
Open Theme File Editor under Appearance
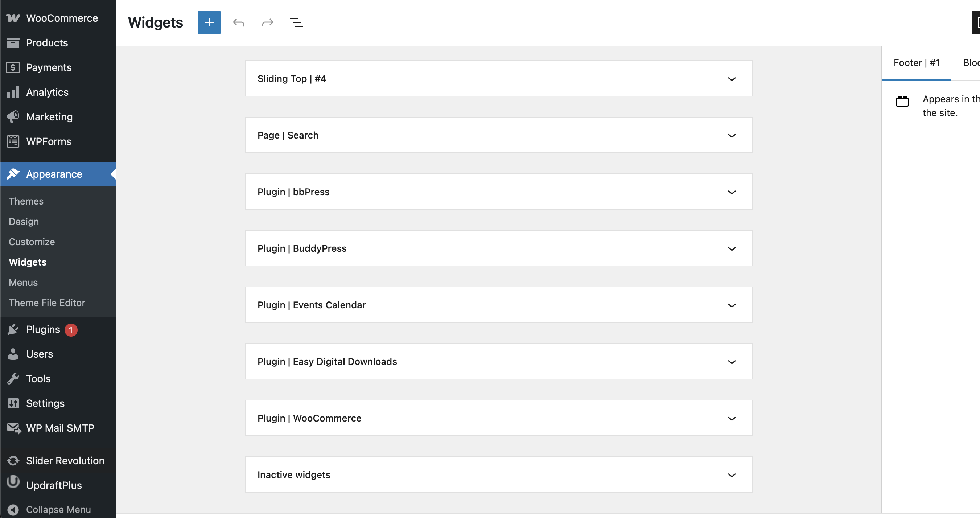[47, 303]
